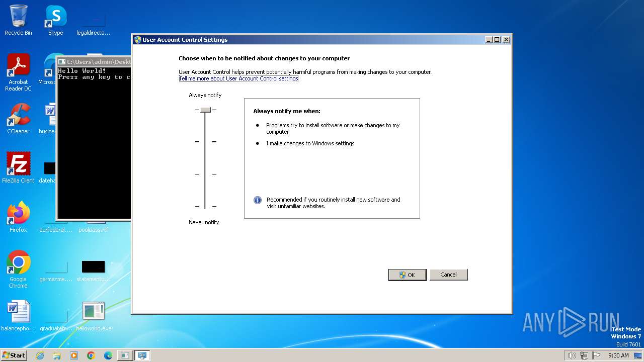Confirm UAC settings with OK button
This screenshot has height=362, width=644.
pos(408,275)
